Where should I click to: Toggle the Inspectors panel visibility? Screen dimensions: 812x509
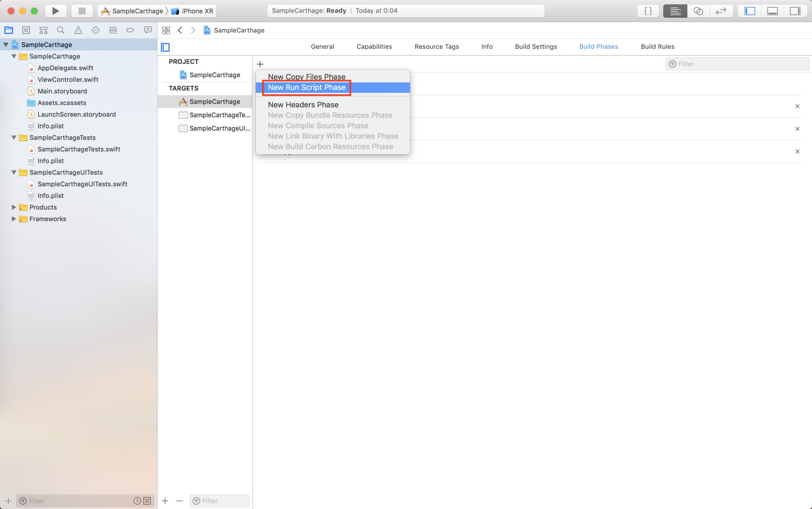pos(795,11)
